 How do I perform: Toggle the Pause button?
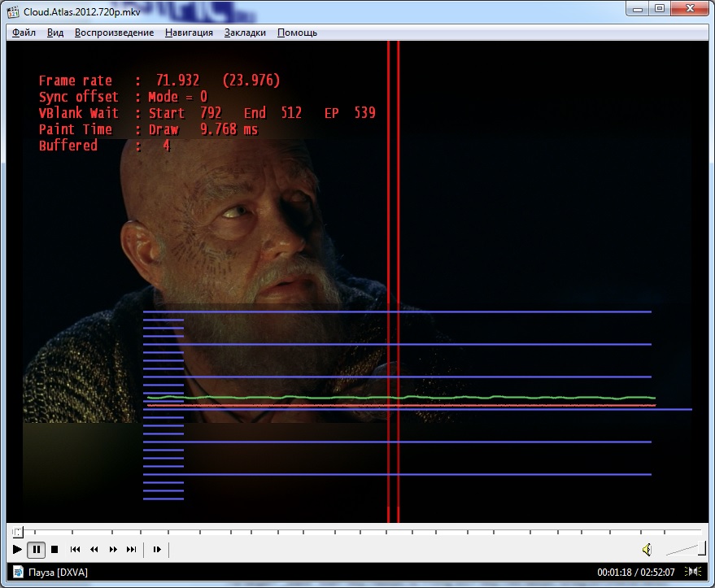pos(37,550)
